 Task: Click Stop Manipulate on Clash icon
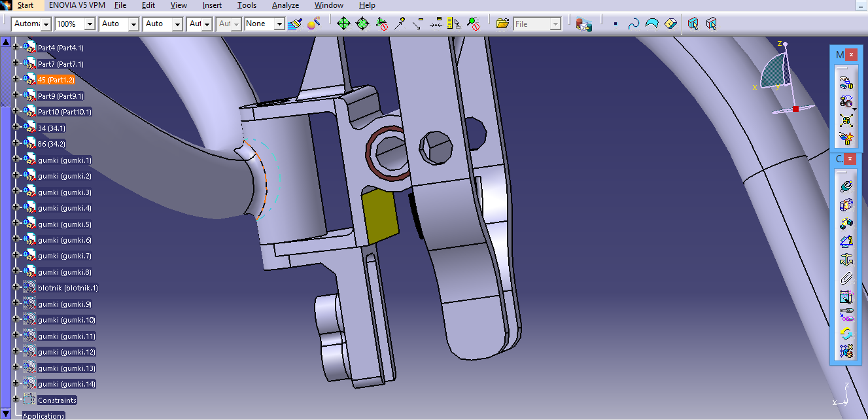(x=846, y=139)
